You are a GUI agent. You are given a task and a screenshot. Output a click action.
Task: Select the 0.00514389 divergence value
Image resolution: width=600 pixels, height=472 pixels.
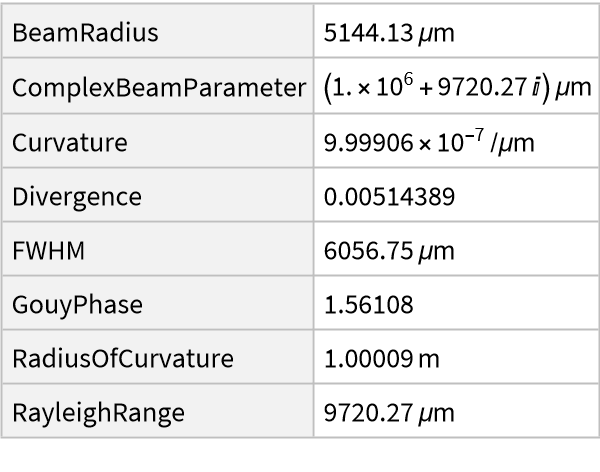[390, 197]
